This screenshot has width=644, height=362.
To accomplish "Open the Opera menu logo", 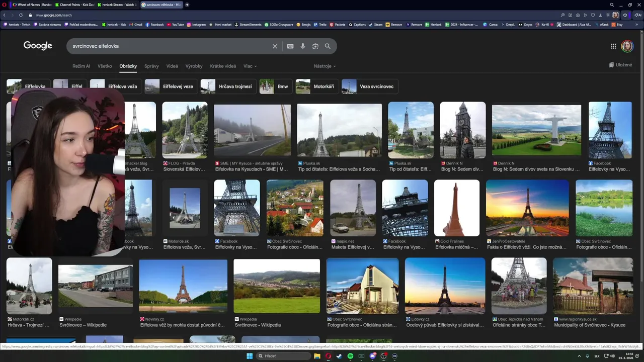I will click(4, 5).
